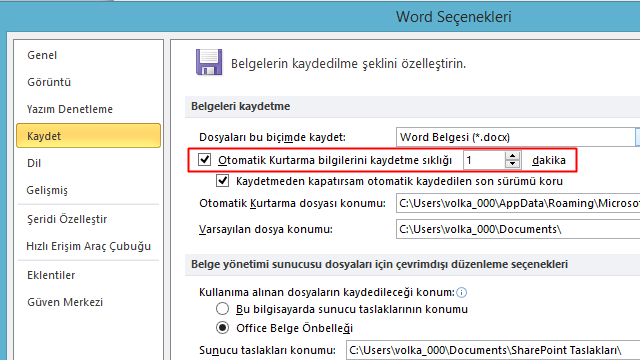Viewport: 640px width, 360px height.
Task: Click the floppy disk save icon
Action: [209, 62]
